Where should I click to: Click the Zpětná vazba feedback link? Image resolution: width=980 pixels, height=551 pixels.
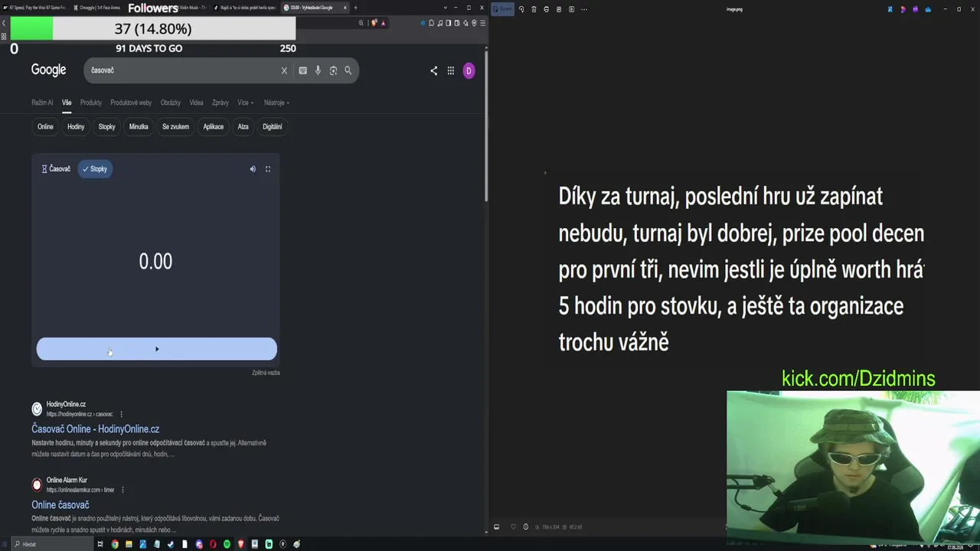266,373
